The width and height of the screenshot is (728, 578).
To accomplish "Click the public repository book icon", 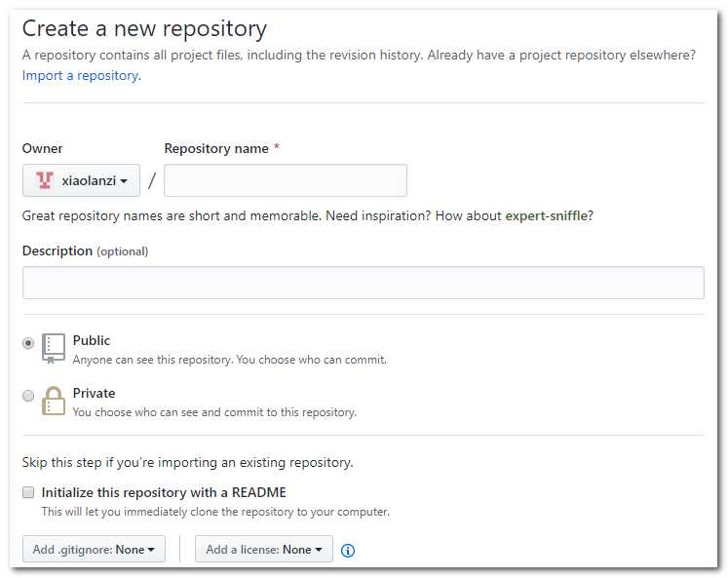I will click(x=54, y=349).
